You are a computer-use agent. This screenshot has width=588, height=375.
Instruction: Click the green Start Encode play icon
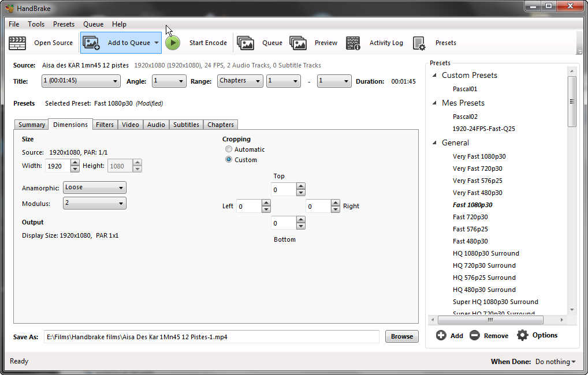tap(173, 43)
